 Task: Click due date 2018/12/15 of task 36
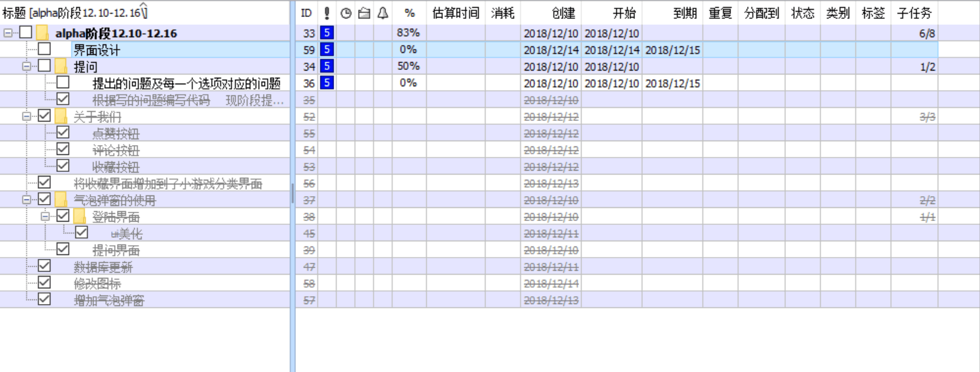pos(672,83)
